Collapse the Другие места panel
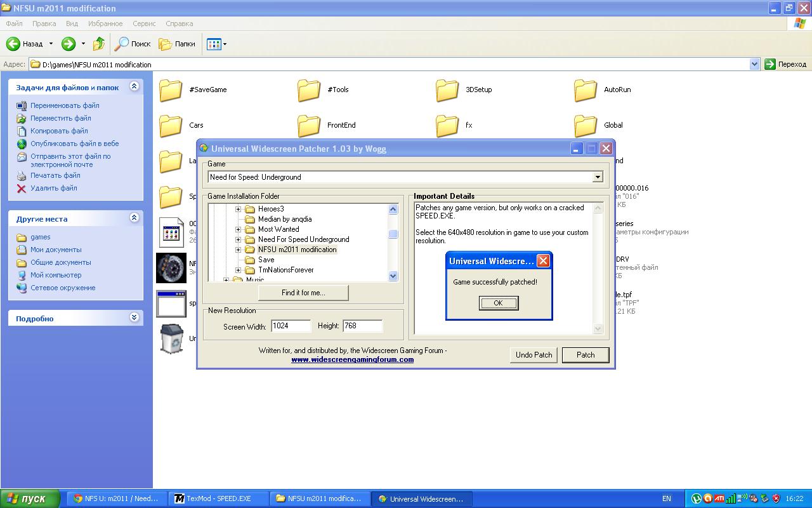 (134, 218)
